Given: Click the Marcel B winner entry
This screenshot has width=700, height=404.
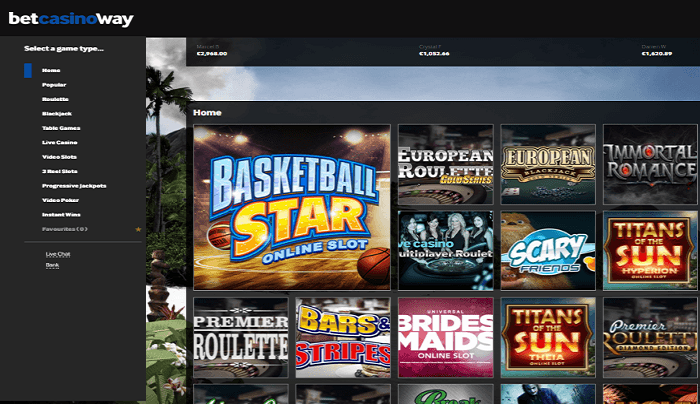Looking at the screenshot, I should pos(212,50).
